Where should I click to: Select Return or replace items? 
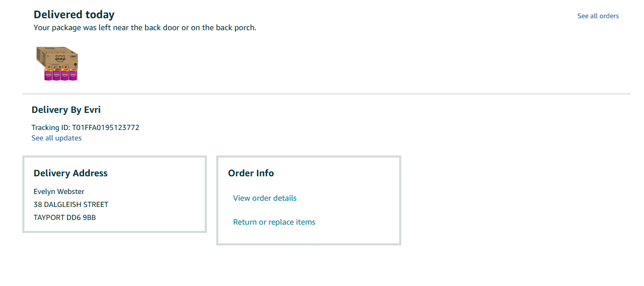274,222
